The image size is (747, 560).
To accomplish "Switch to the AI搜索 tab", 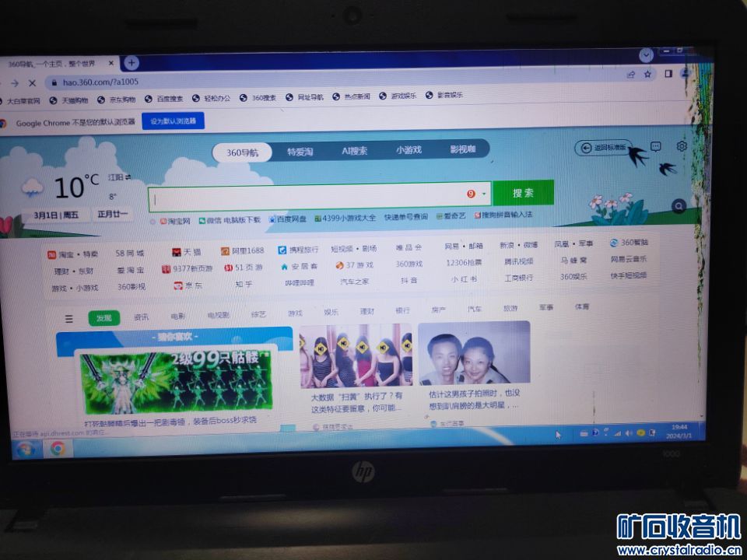I will tap(355, 150).
